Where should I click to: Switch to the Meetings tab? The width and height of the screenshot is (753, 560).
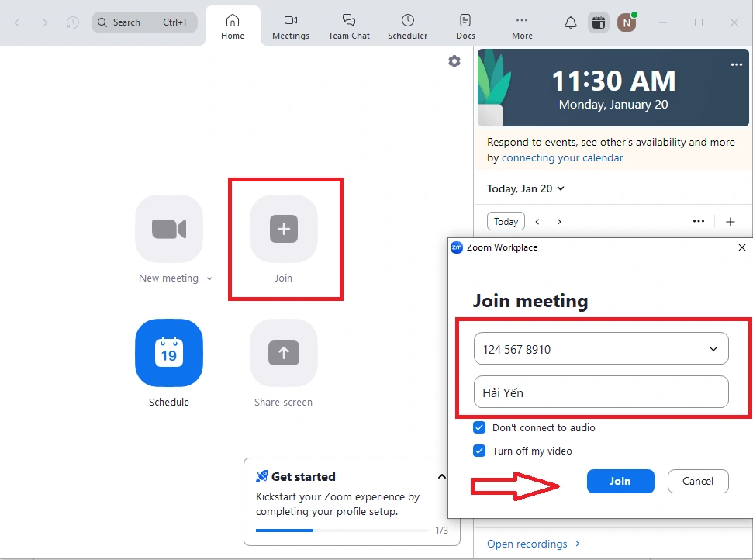pyautogui.click(x=291, y=26)
